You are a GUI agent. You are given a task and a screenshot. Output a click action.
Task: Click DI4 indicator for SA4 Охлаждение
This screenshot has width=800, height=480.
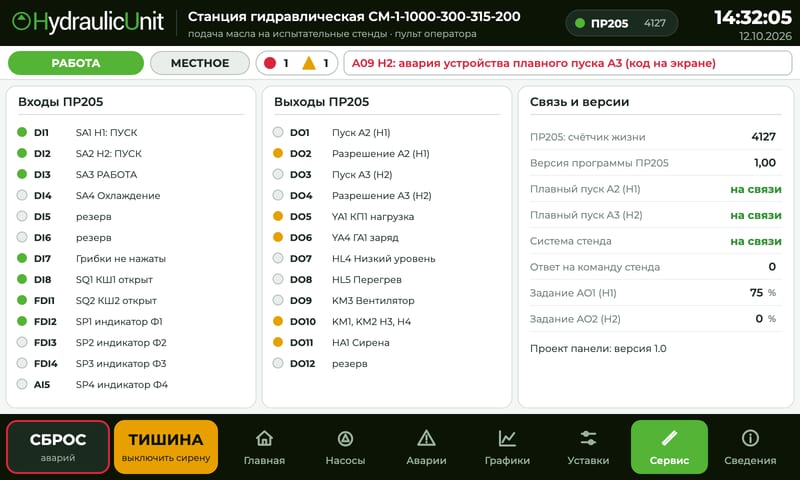point(22,195)
